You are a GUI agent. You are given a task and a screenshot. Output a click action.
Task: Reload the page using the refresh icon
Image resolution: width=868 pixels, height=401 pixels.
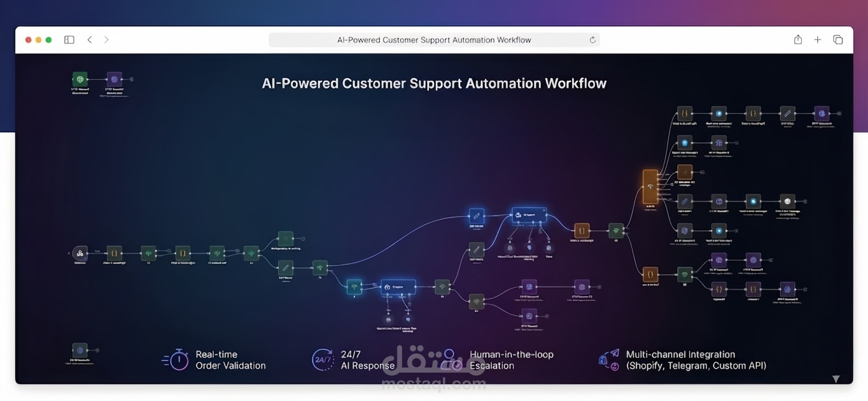point(592,40)
